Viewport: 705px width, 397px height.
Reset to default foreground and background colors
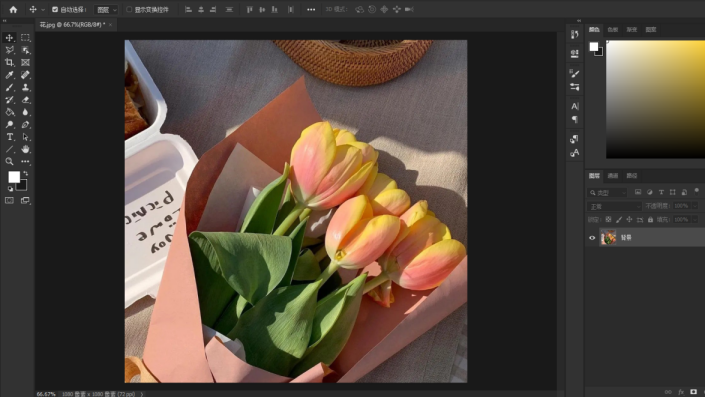10,189
